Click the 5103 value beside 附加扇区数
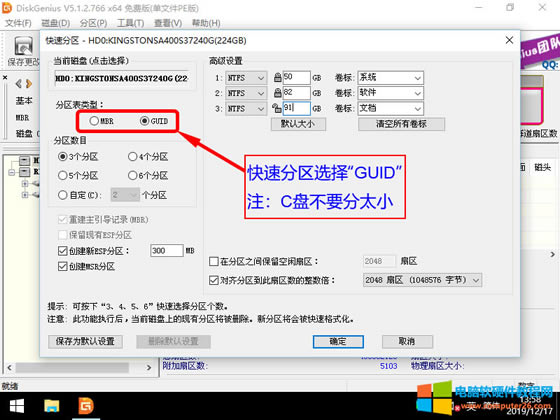Screen dimensions: 560x420 tap(389, 366)
